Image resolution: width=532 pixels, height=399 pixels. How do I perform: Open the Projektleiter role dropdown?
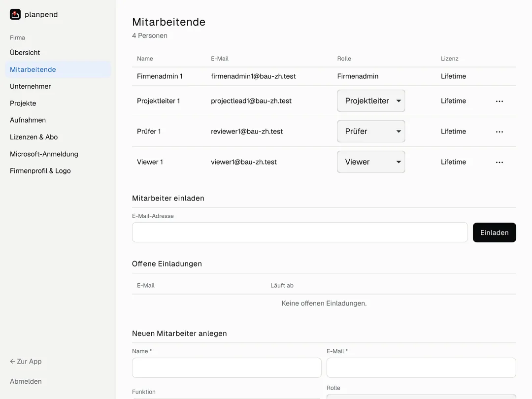371,101
